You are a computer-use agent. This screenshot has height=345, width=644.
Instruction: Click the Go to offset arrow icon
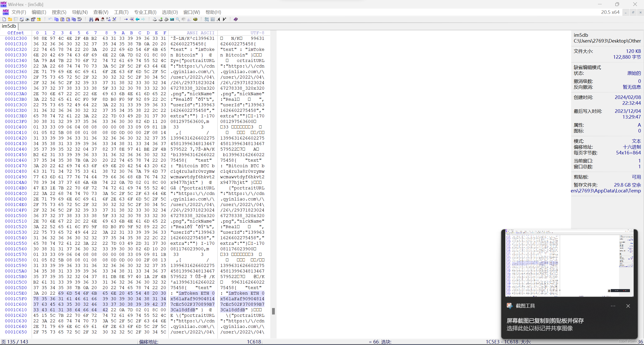(x=126, y=19)
